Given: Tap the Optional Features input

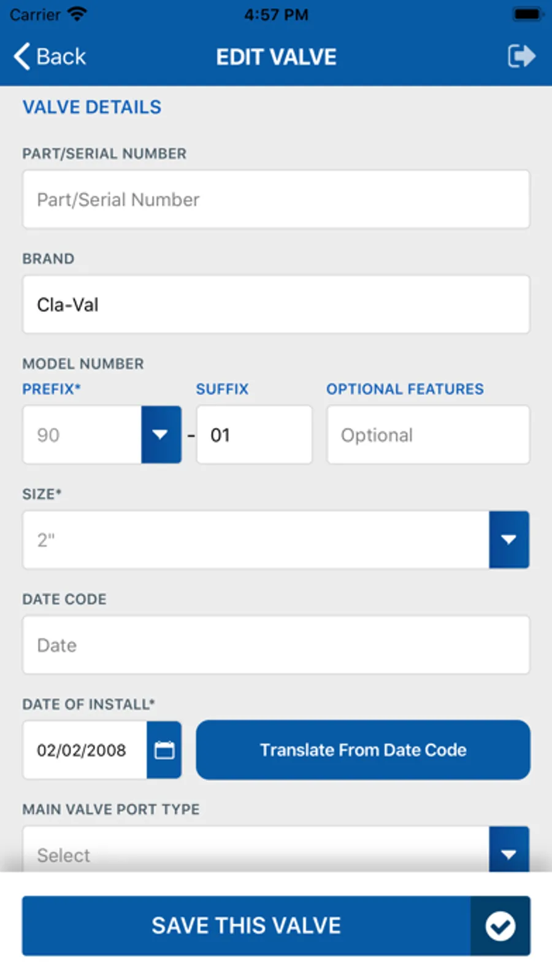Looking at the screenshot, I should tap(427, 435).
